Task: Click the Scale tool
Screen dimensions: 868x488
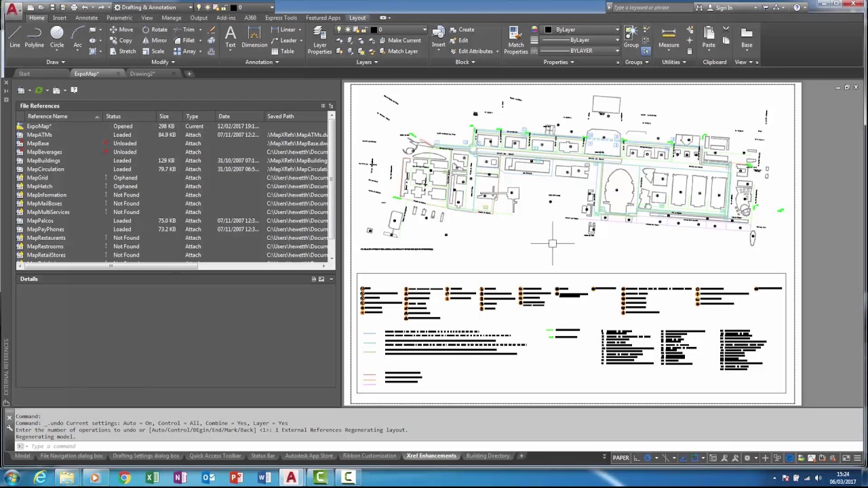Action: tap(153, 52)
